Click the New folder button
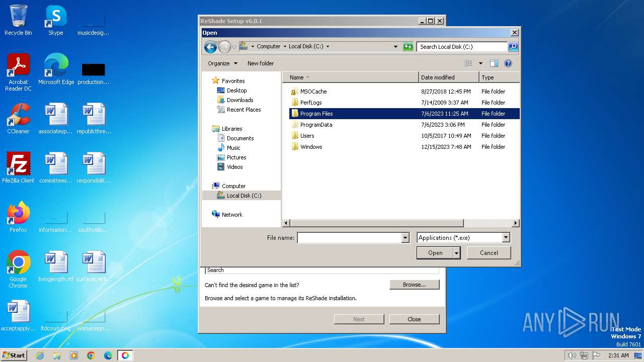The width and height of the screenshot is (644, 362). point(261,63)
